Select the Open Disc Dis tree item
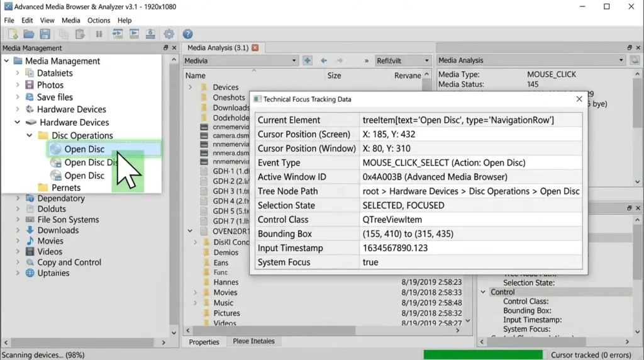644x360 pixels. coord(91,162)
